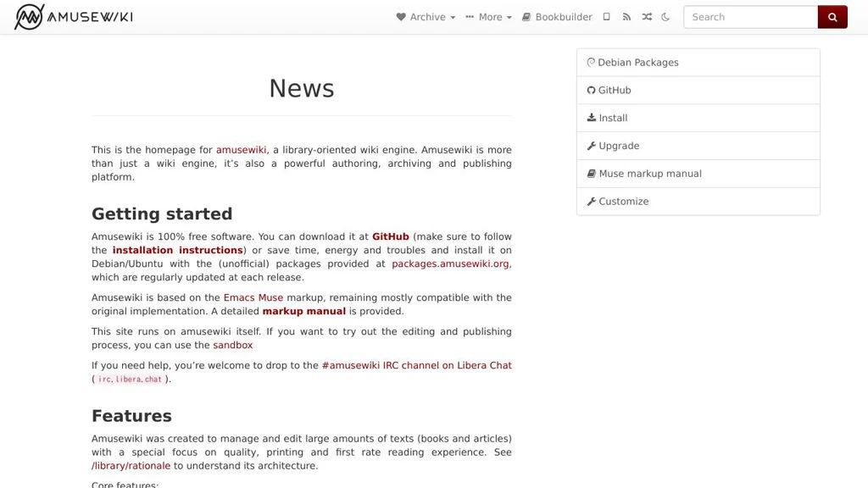
Task: Go to the sandbox link
Action: [232, 346]
